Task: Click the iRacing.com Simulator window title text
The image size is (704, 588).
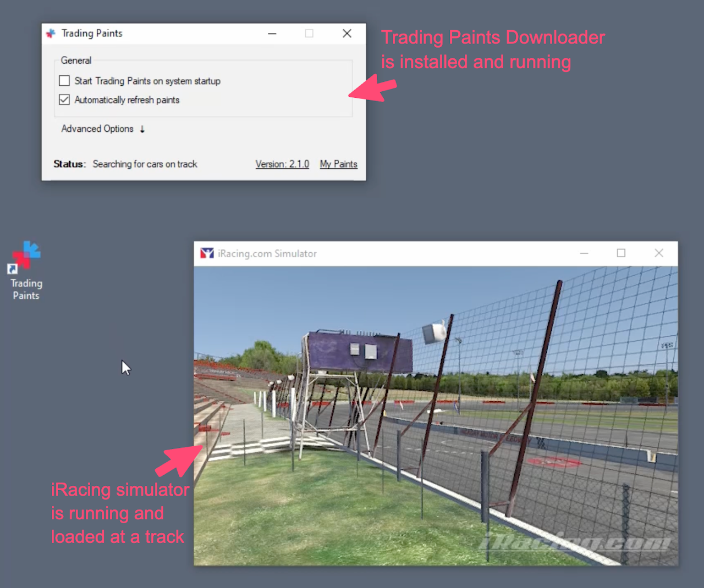Action: 267,253
